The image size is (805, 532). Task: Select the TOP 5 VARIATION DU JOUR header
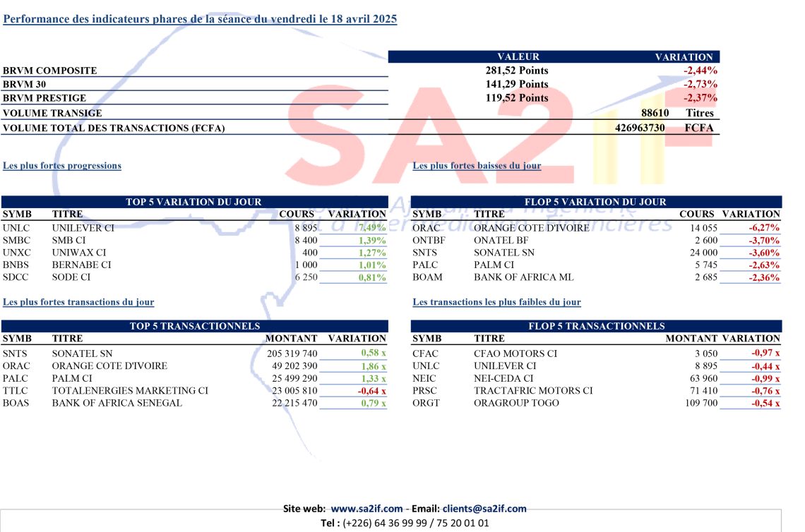[x=195, y=202]
